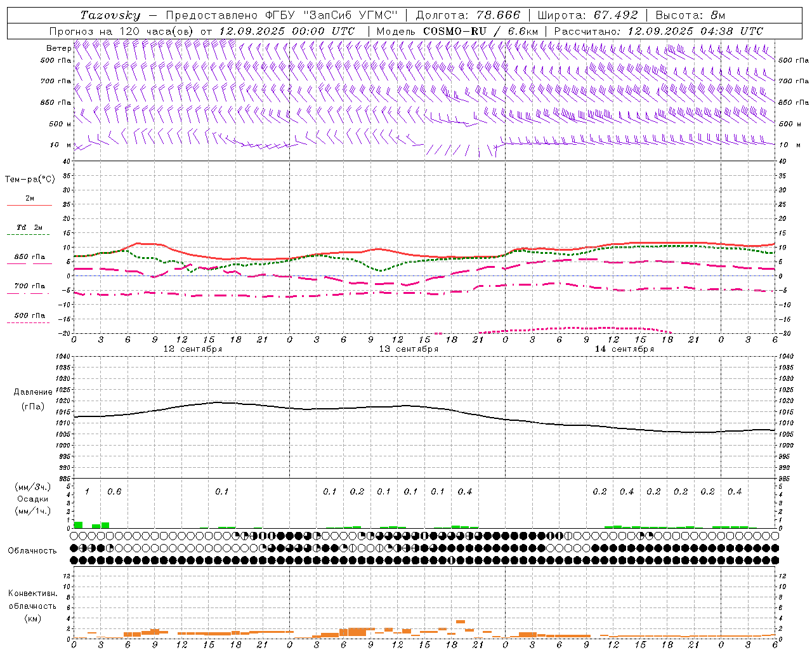Click the 700 гПа temperature legend entry
This screenshot has width=812, height=650.
(30, 286)
